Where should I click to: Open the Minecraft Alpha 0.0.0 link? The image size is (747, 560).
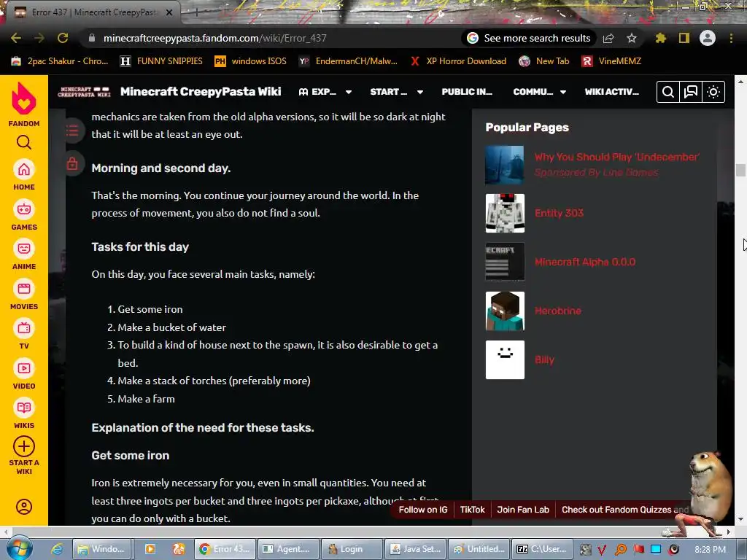pos(585,262)
